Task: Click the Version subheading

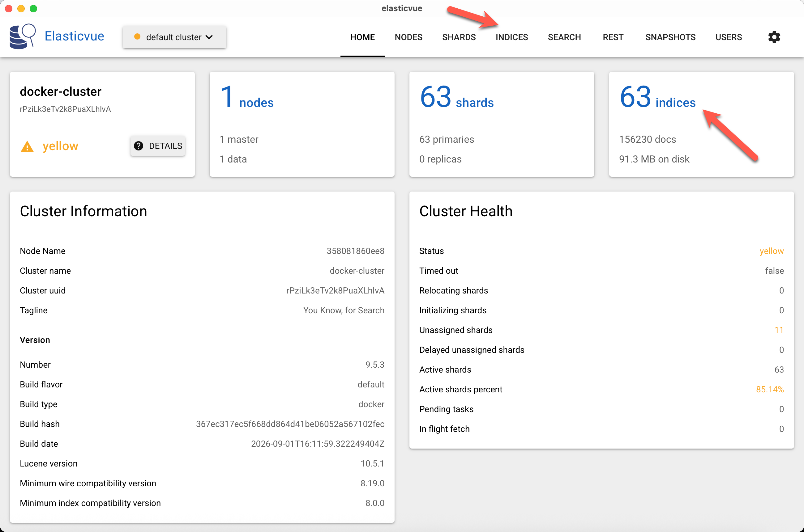Action: coord(35,340)
